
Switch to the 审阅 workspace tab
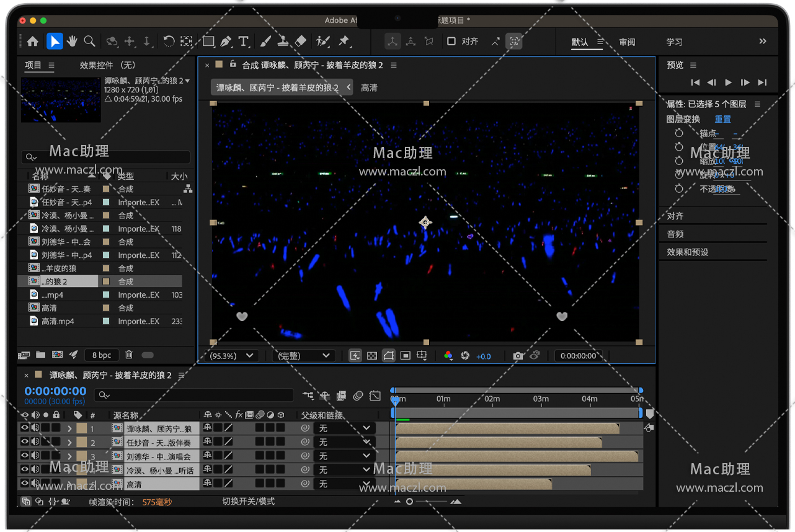[x=627, y=42]
